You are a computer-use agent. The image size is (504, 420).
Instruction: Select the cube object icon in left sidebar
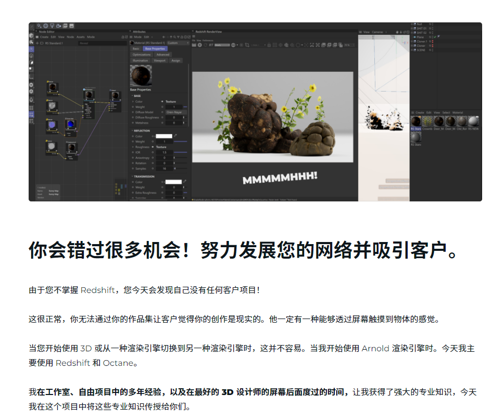pyautogui.click(x=31, y=35)
